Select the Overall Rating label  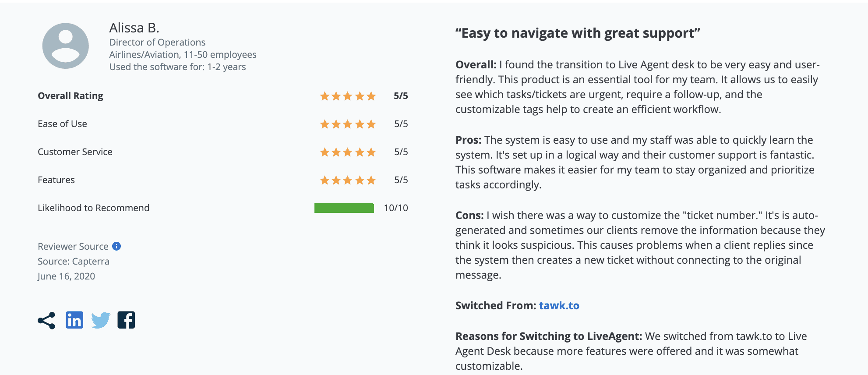click(71, 96)
